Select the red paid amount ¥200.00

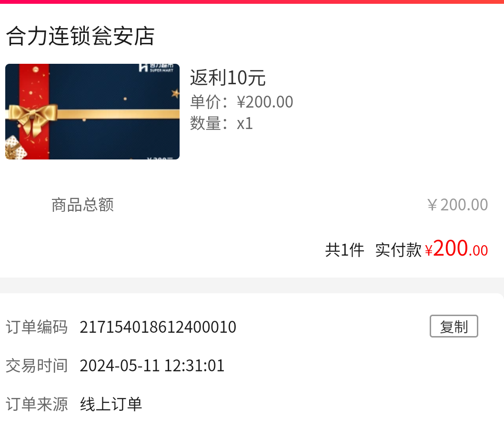[x=456, y=248]
